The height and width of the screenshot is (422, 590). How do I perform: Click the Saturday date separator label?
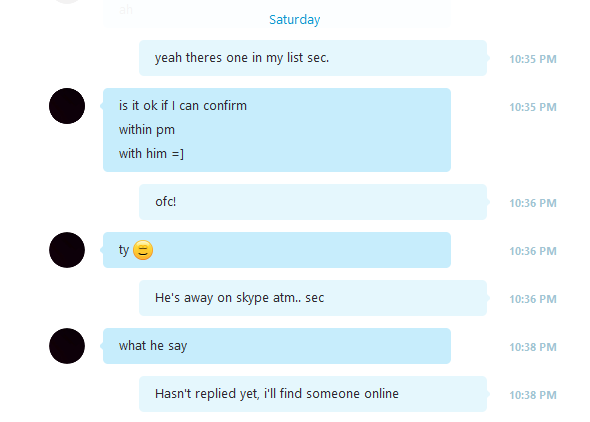[294, 20]
